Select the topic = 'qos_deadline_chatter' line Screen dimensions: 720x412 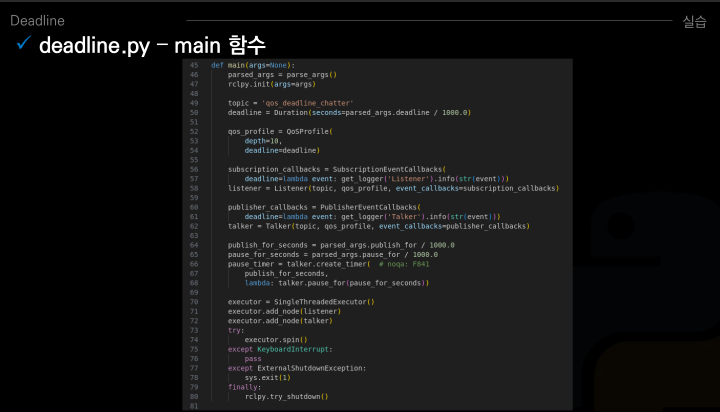pos(290,103)
